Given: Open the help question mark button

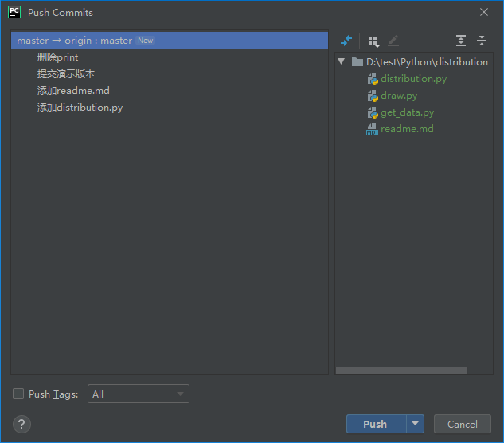Looking at the screenshot, I should pos(21,425).
